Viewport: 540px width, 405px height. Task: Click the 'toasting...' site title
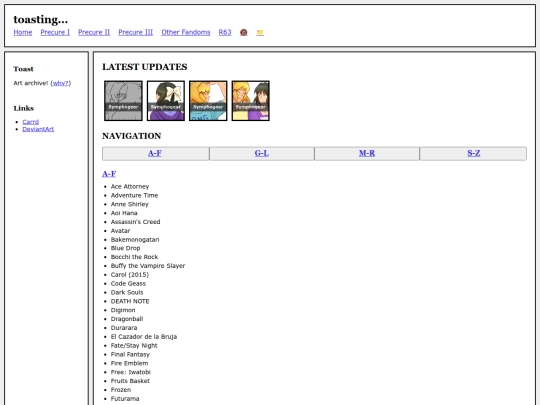point(41,20)
